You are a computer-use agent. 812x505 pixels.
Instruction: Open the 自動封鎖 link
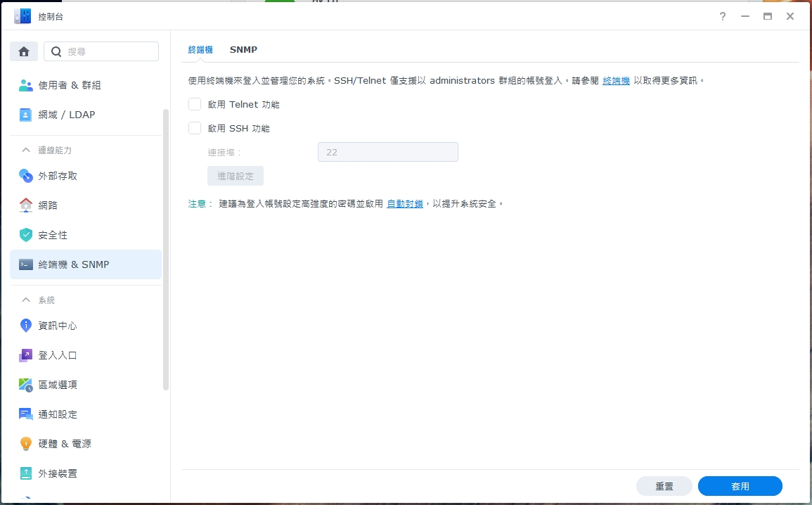click(405, 203)
